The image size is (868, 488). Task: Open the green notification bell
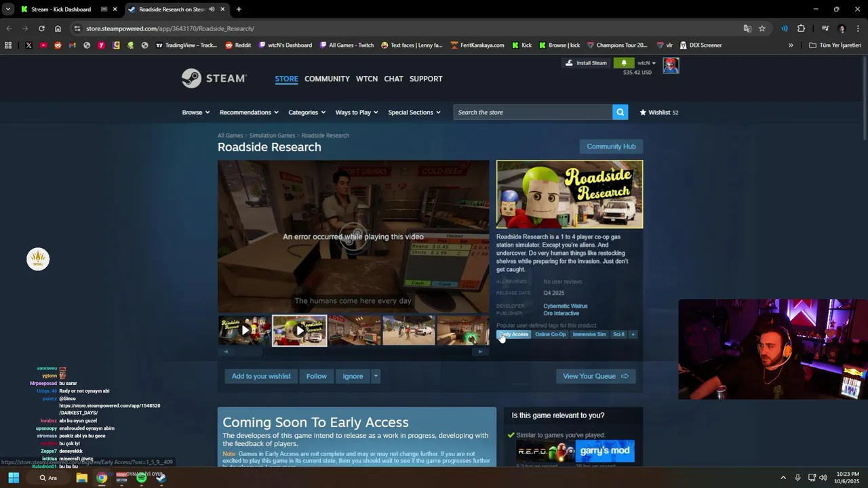pyautogui.click(x=624, y=63)
